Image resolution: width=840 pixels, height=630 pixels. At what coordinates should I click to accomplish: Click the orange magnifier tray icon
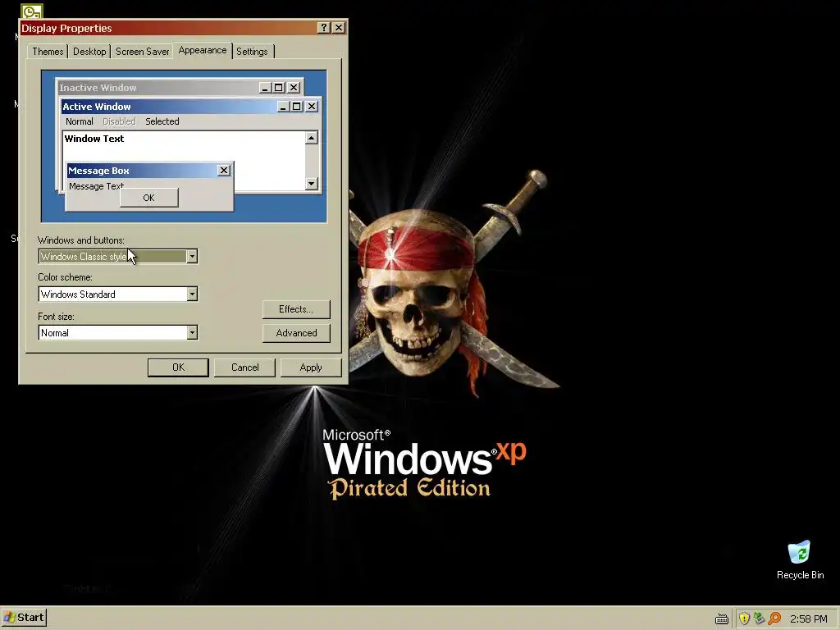pyautogui.click(x=774, y=619)
